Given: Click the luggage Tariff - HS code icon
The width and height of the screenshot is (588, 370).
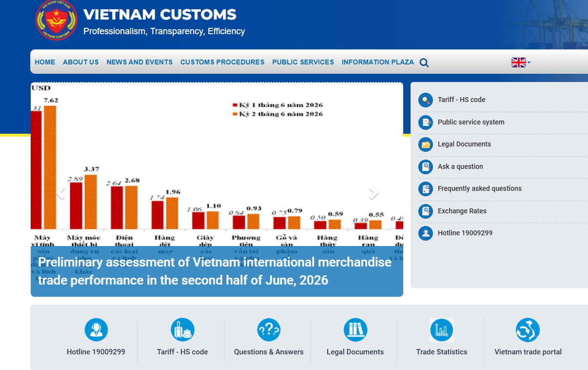Looking at the screenshot, I should pos(182,329).
